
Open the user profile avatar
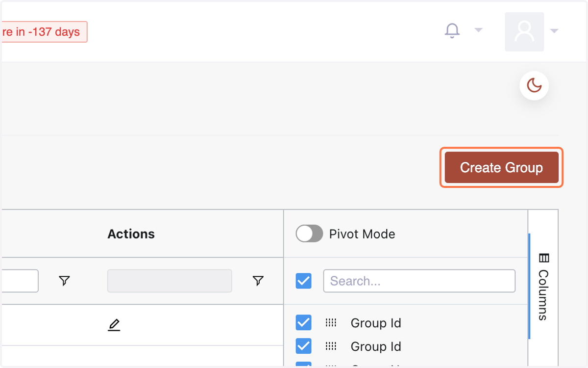[524, 31]
